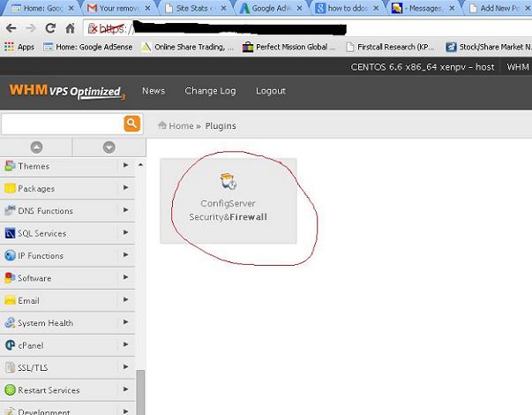Click the CENTOS 6.6 x86_64 host text
Screen dimensions: 532x415
point(423,67)
